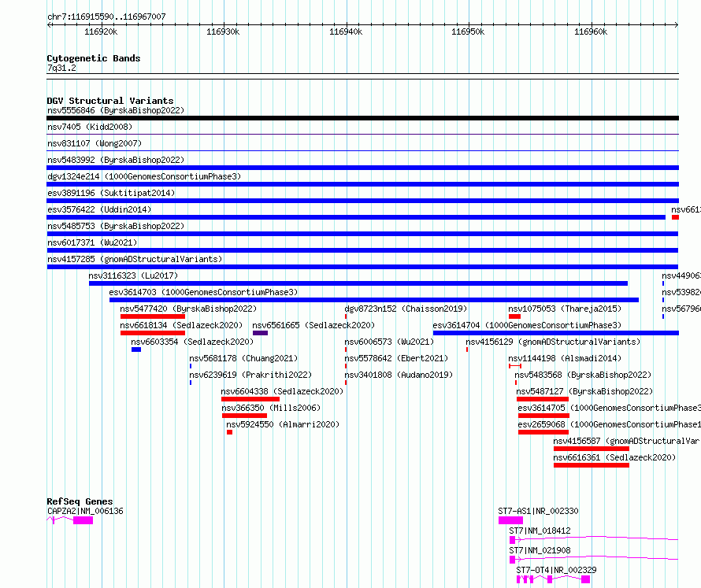The height and width of the screenshot is (588, 701).
Task: Open ST7|NM_021908 transcript label
Action: [540, 550]
